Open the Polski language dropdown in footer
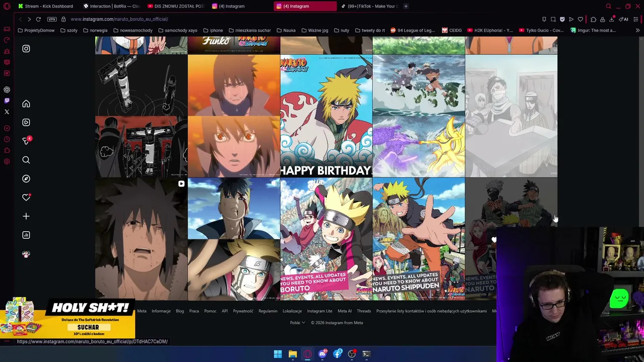 (x=297, y=323)
